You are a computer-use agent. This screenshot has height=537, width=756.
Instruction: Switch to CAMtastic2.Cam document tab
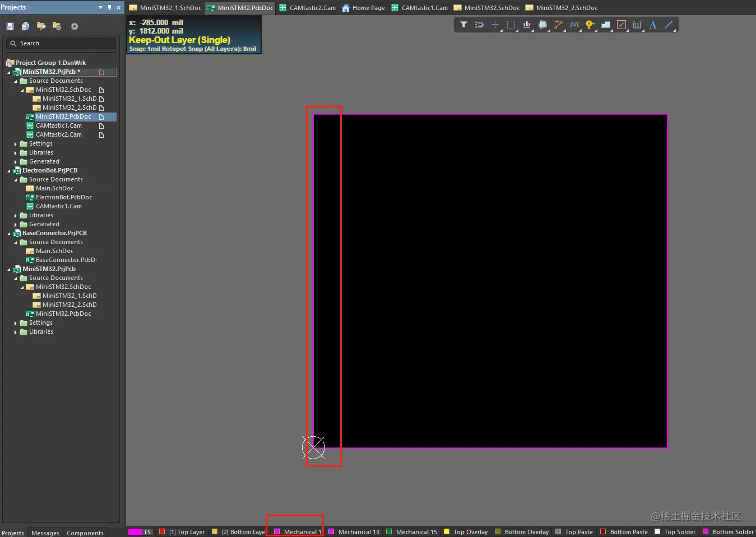pyautogui.click(x=307, y=8)
